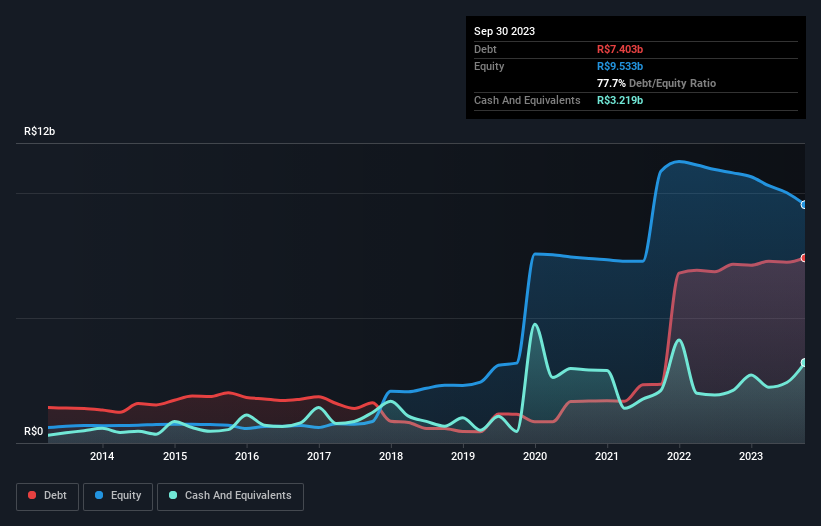Click the Equity row label in tooltip

[x=489, y=66]
